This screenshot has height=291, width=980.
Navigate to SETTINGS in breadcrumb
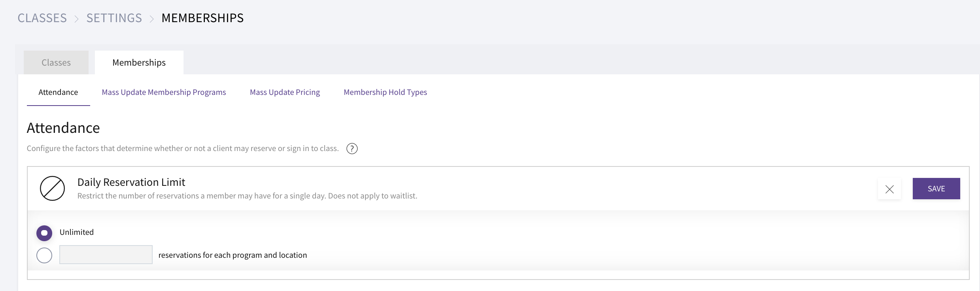(114, 18)
